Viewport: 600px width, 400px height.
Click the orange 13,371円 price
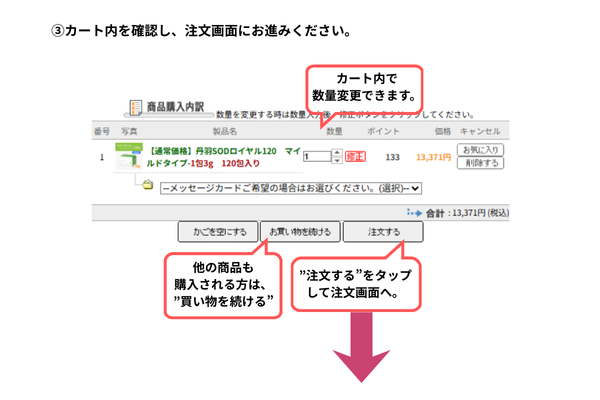(433, 157)
